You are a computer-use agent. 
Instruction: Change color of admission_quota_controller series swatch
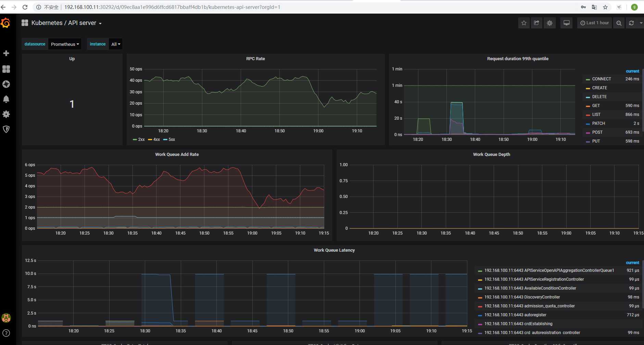(x=480, y=306)
